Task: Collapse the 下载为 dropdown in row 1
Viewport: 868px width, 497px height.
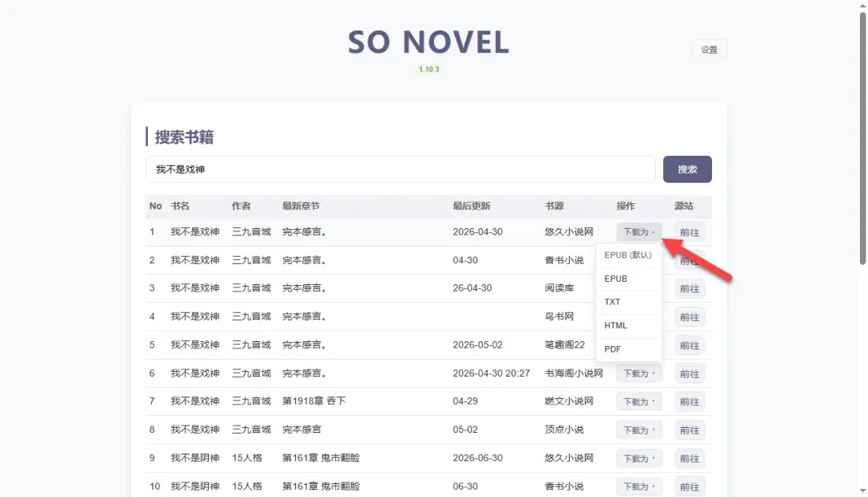Action: pyautogui.click(x=639, y=232)
